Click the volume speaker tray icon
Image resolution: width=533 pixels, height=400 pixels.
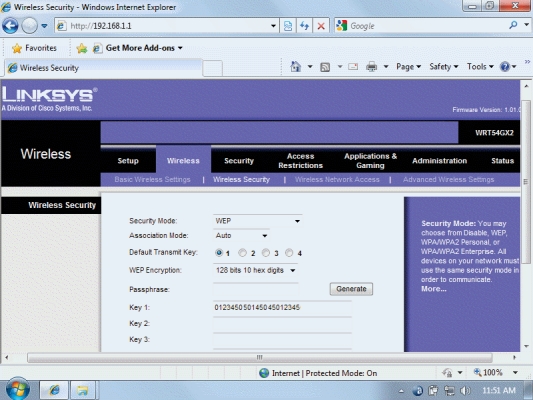[465, 391]
